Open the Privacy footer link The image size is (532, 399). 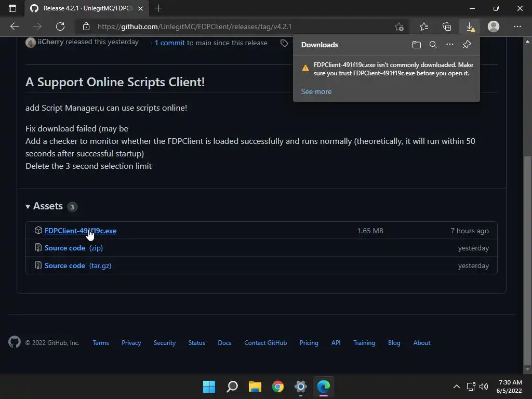click(131, 343)
